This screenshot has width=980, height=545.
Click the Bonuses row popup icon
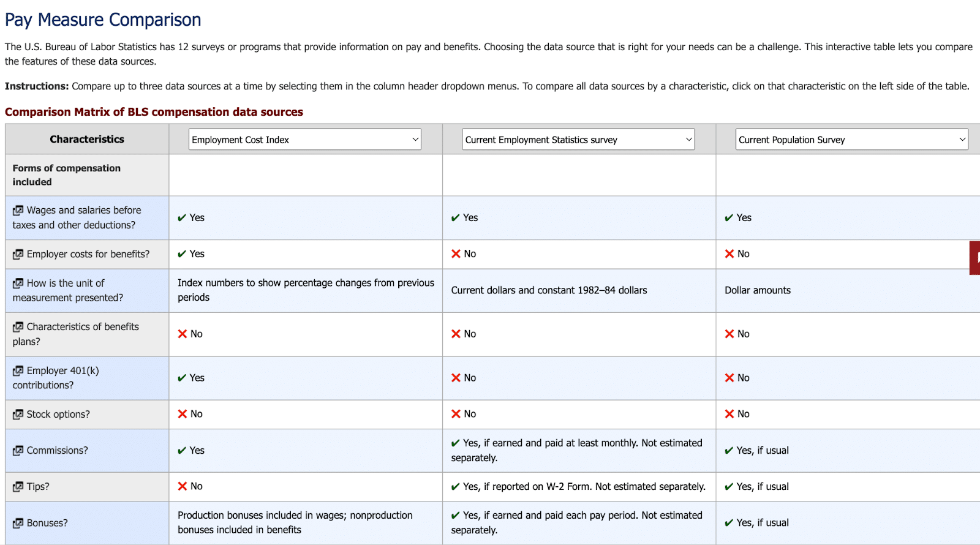(18, 524)
